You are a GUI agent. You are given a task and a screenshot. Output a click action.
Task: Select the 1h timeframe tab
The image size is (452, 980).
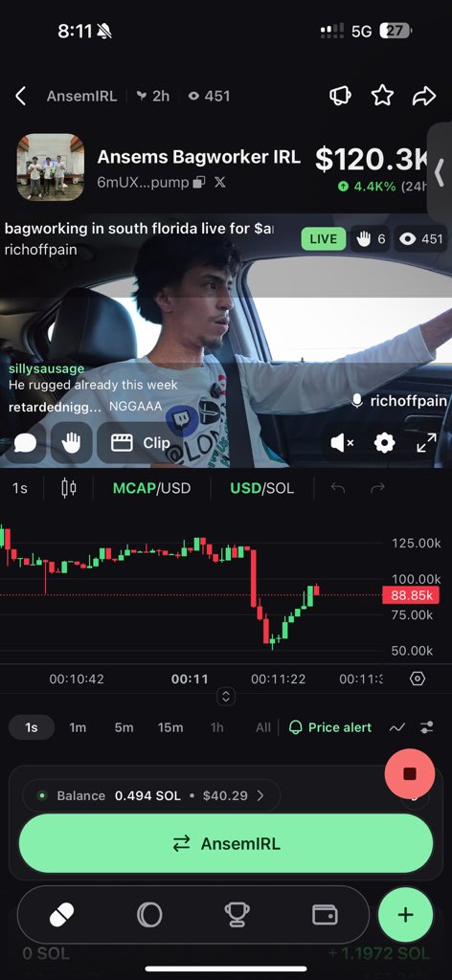[x=217, y=727]
